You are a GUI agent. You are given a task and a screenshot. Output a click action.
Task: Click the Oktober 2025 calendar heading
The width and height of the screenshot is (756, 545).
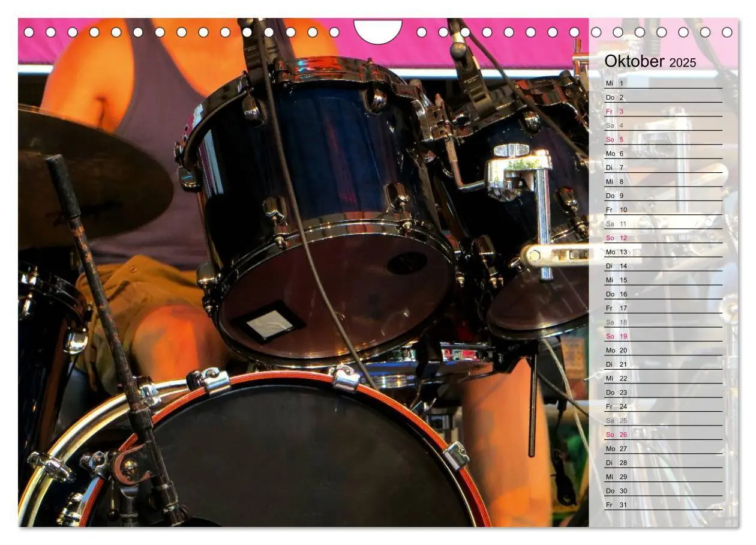point(650,62)
